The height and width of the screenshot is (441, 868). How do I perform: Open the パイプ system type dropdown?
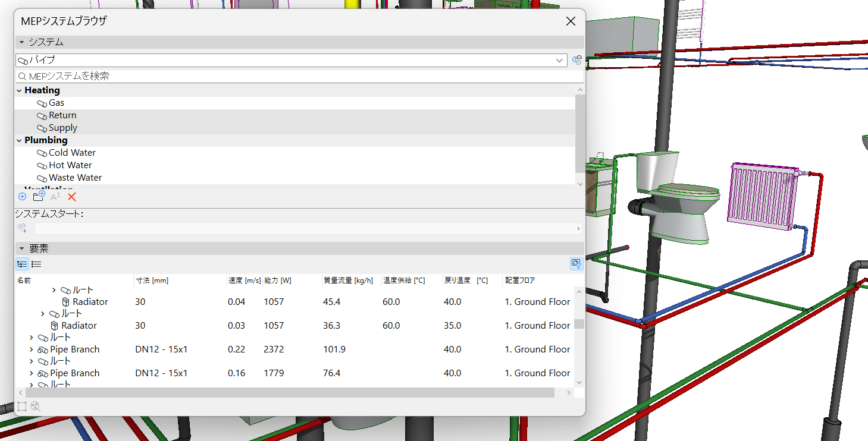click(558, 60)
